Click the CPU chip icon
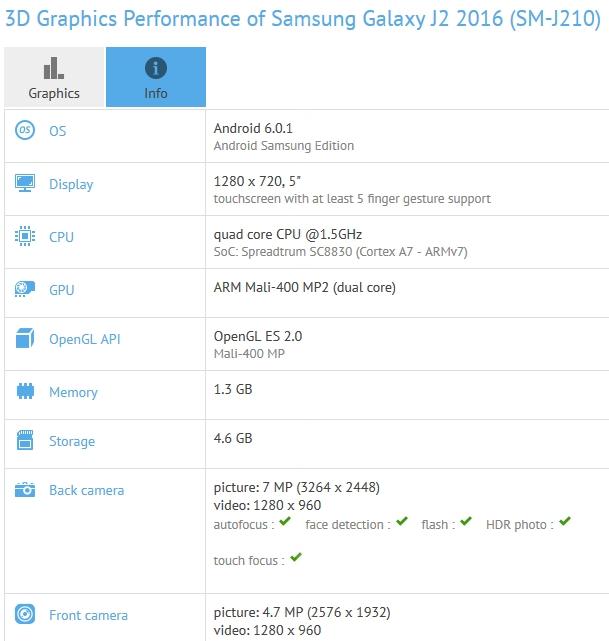The height and width of the screenshot is (641, 609). click(x=25, y=236)
